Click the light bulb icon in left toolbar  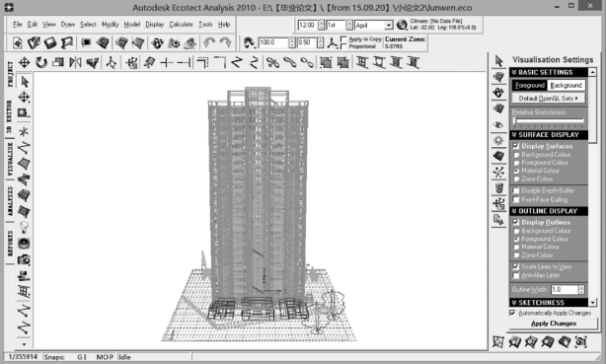(24, 227)
